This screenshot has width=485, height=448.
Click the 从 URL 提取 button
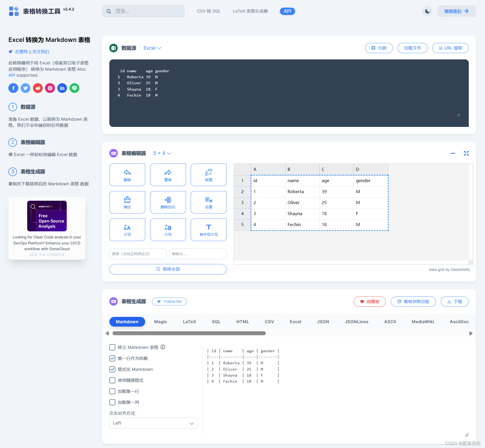pyautogui.click(x=450, y=48)
